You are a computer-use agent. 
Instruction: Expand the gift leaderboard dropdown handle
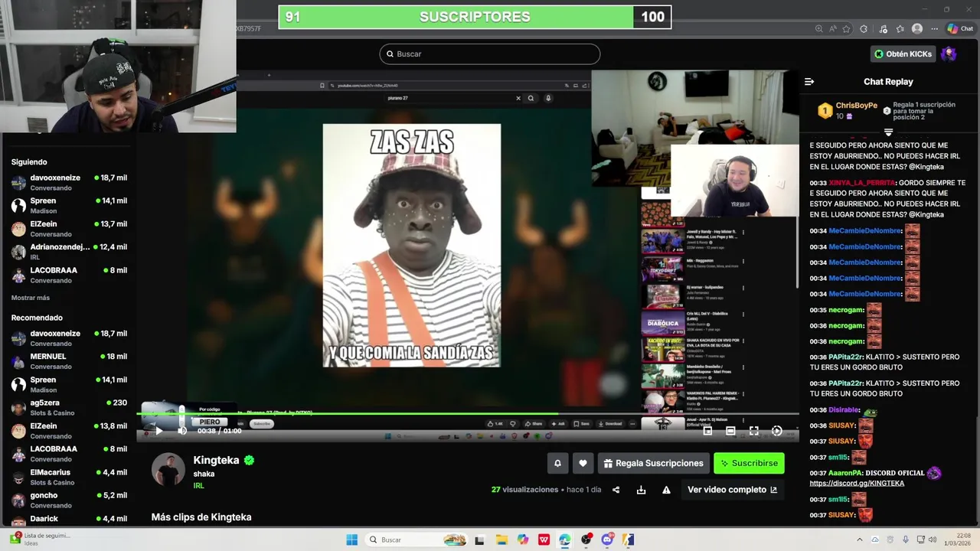coord(888,132)
